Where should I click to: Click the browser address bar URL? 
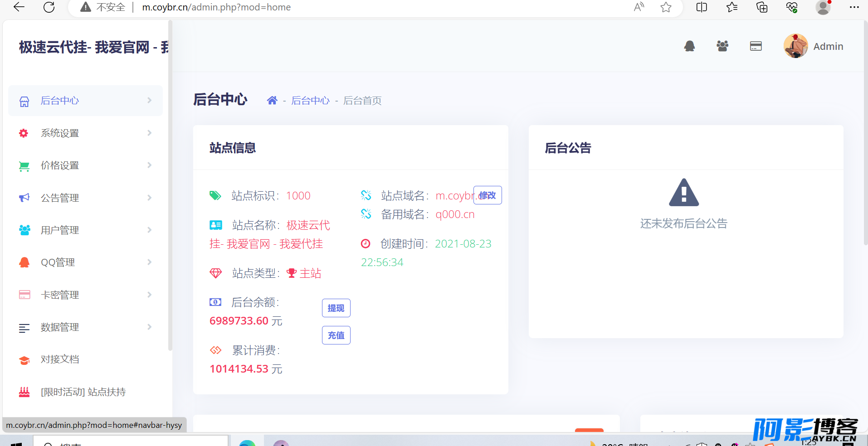(x=216, y=7)
